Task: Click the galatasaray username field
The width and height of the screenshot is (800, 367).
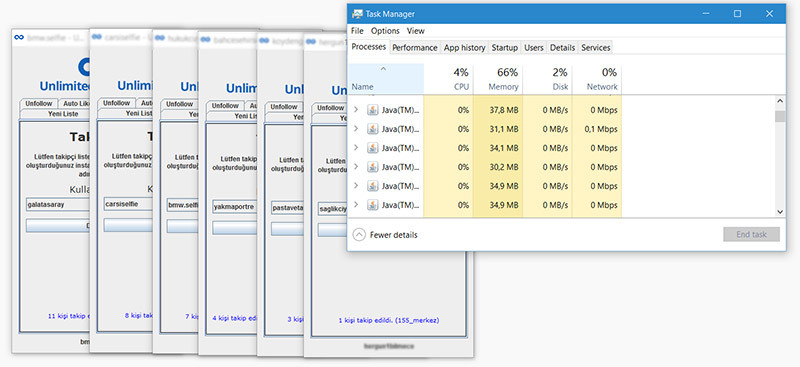Action: (58, 205)
